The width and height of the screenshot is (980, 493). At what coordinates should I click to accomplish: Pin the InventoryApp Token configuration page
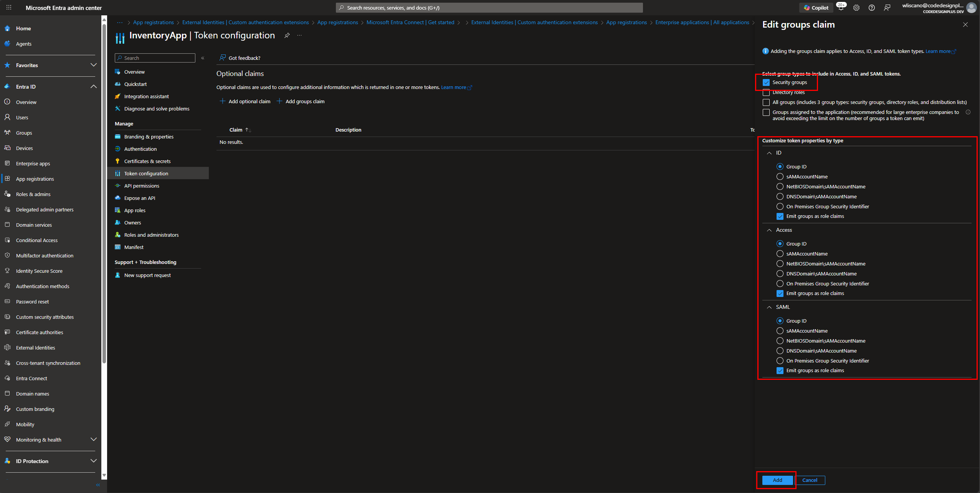pos(287,35)
